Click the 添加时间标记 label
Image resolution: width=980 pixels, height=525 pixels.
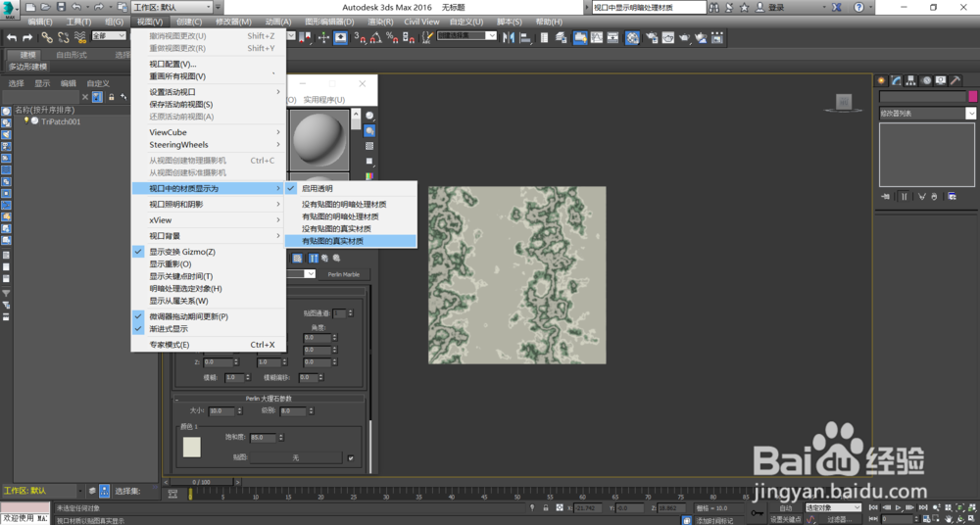point(714,520)
